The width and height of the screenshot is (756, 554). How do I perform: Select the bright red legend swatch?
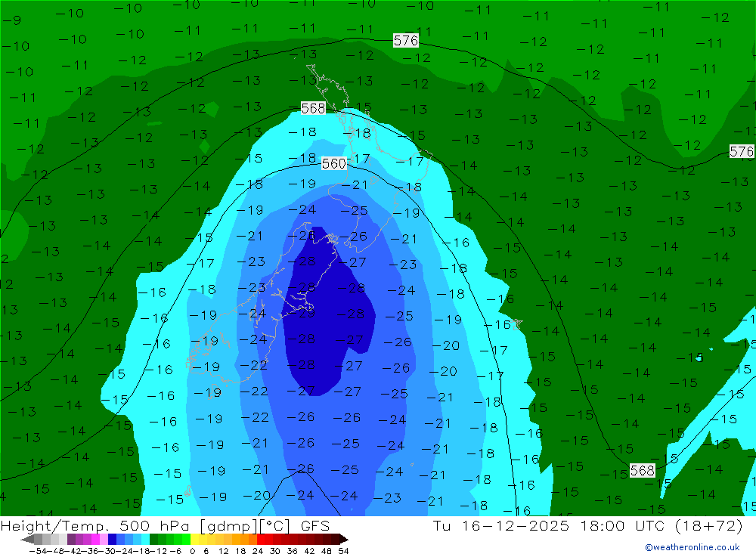[261, 539]
